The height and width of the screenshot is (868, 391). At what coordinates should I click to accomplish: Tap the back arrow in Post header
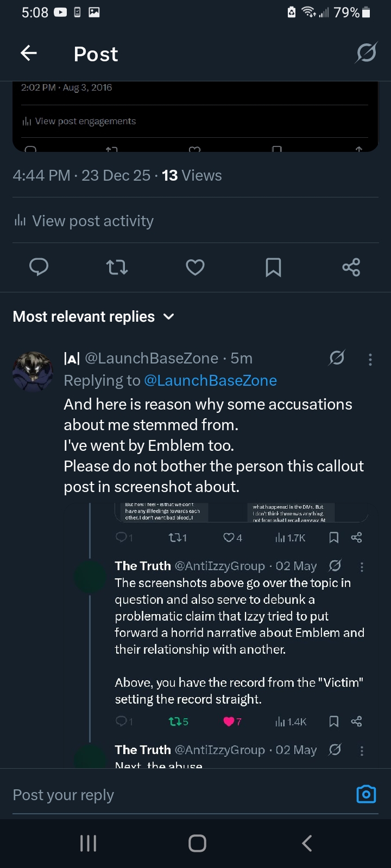click(29, 53)
